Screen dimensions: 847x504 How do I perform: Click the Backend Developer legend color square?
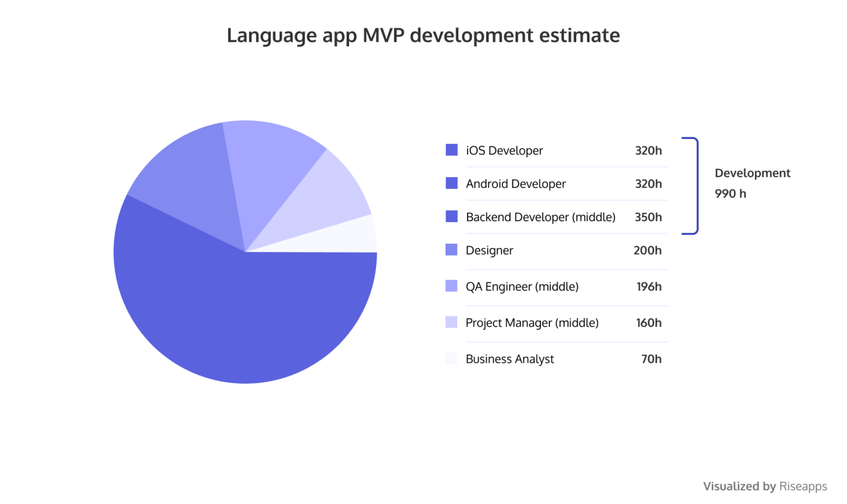click(x=451, y=216)
